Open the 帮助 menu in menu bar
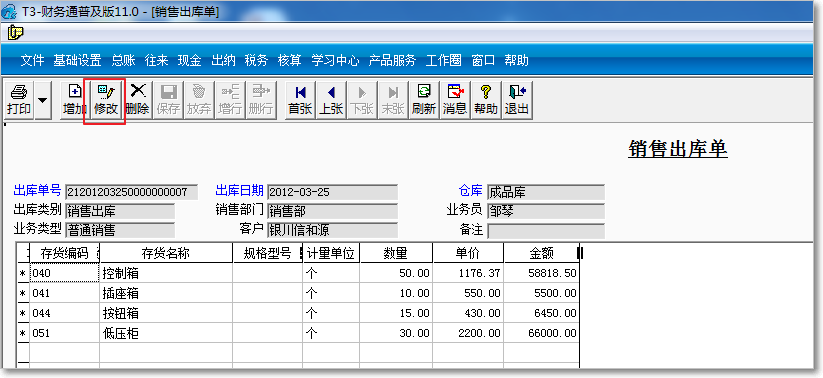Image resolution: width=823 pixels, height=378 pixels. [516, 60]
